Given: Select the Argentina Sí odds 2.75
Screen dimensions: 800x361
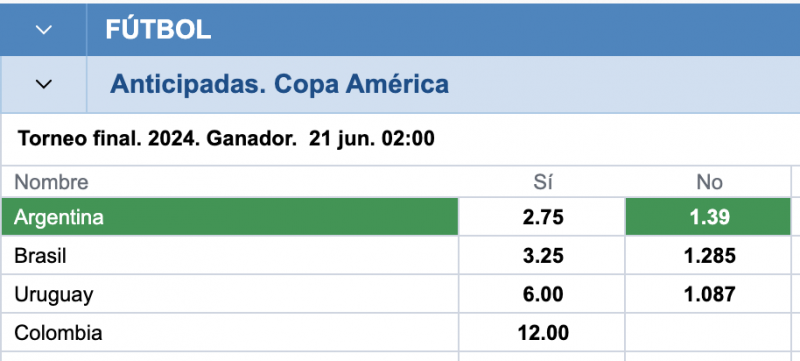Looking at the screenshot, I should pyautogui.click(x=542, y=217).
